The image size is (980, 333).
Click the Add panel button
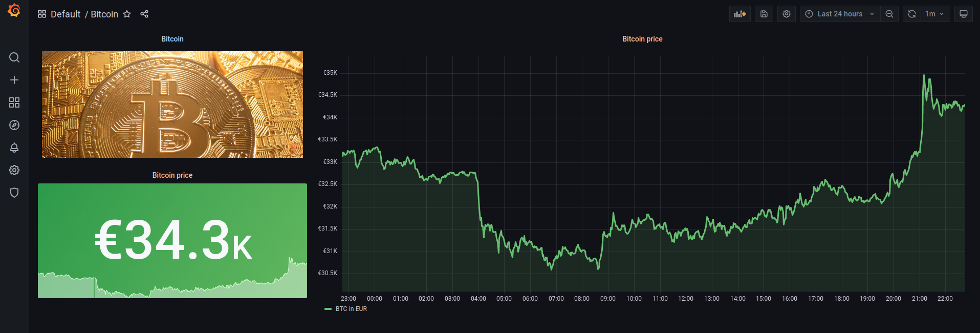739,14
